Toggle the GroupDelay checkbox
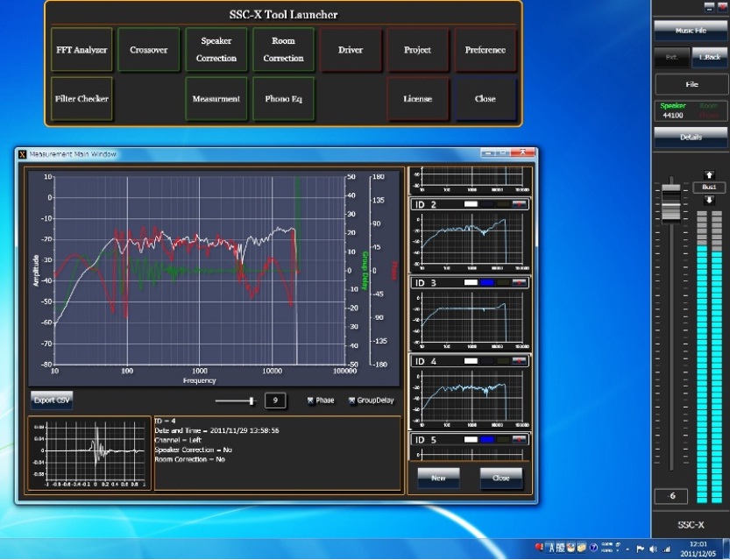 point(352,401)
